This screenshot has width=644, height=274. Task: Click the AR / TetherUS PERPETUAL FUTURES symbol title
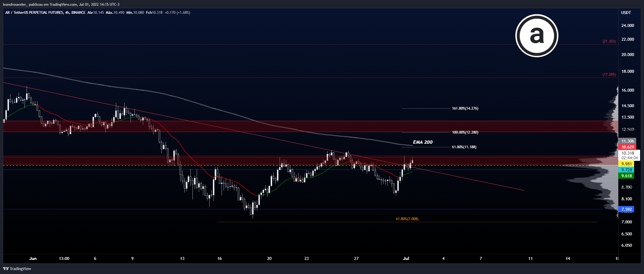coord(34,13)
